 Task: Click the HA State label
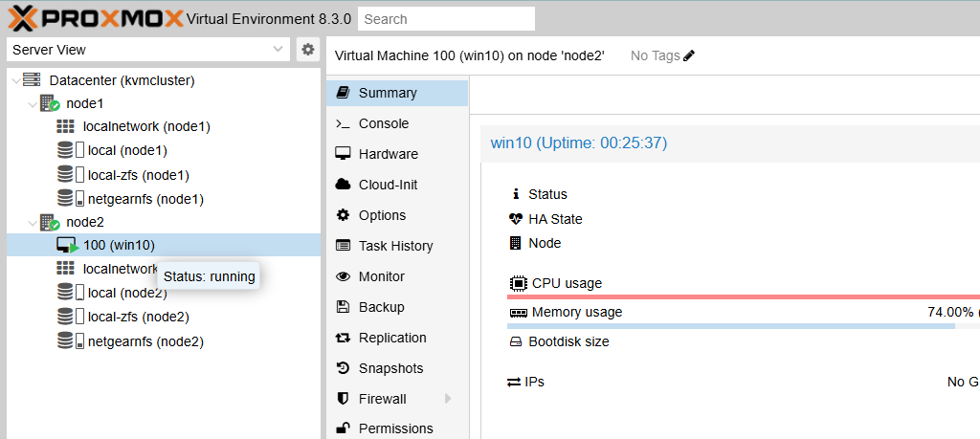click(555, 219)
